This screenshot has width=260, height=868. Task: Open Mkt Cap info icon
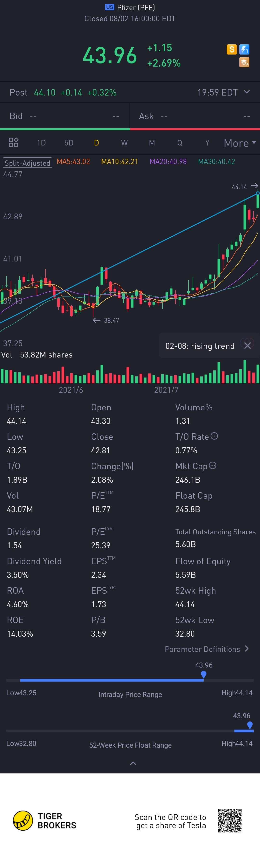click(213, 465)
